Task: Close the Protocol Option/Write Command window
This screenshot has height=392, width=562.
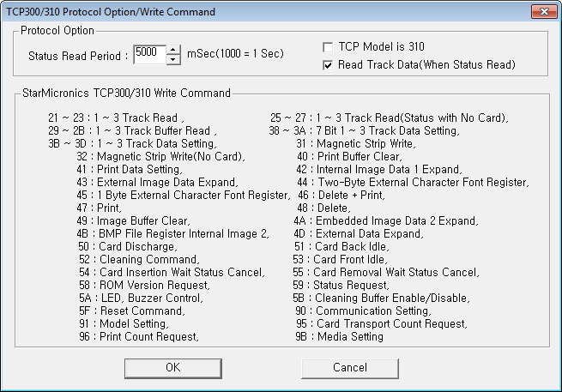Action: point(544,11)
